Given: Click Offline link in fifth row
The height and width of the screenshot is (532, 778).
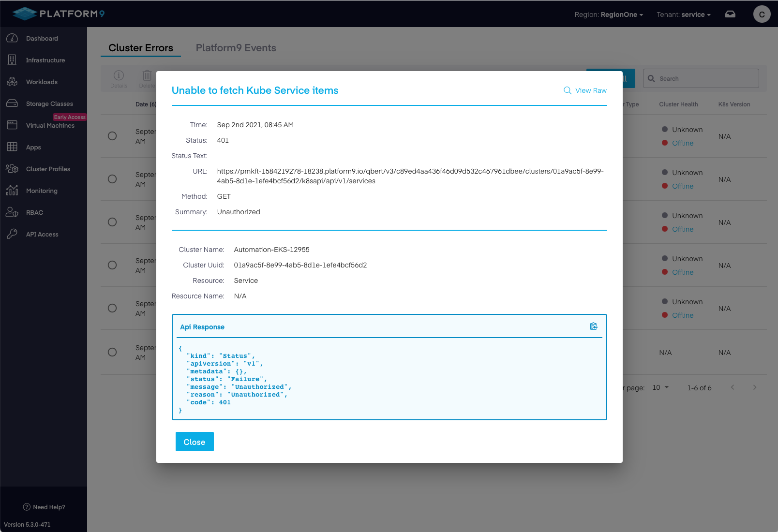Looking at the screenshot, I should (x=683, y=315).
